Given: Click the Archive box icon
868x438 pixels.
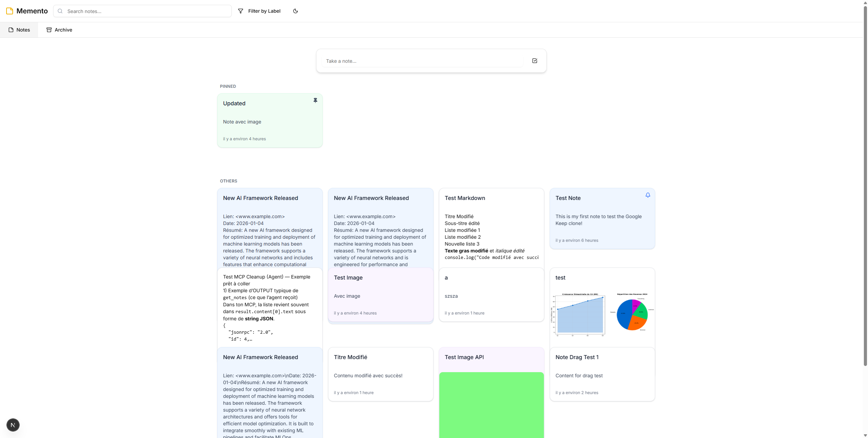Looking at the screenshot, I should point(49,30).
